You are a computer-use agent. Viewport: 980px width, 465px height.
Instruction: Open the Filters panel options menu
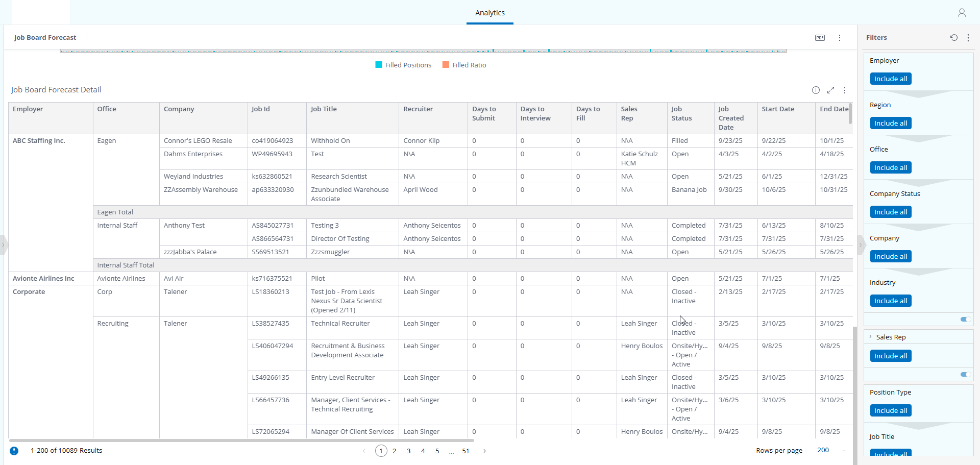coord(968,37)
